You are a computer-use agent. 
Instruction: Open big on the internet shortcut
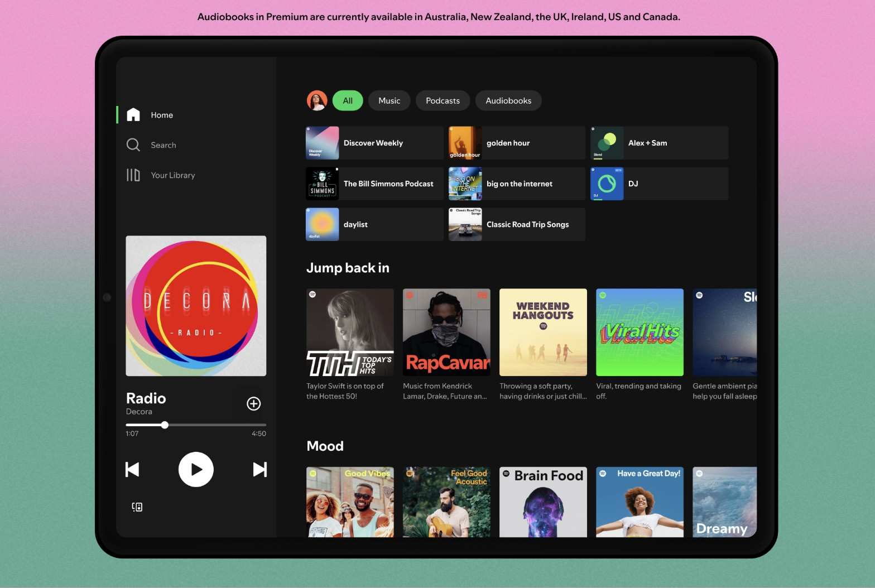tap(517, 184)
